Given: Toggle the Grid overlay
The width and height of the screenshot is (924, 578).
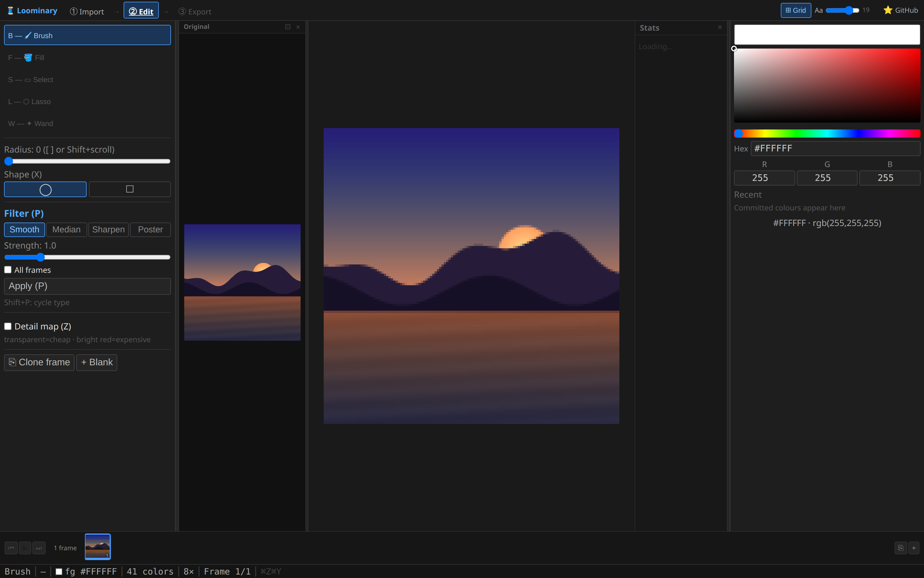Looking at the screenshot, I should pos(796,10).
